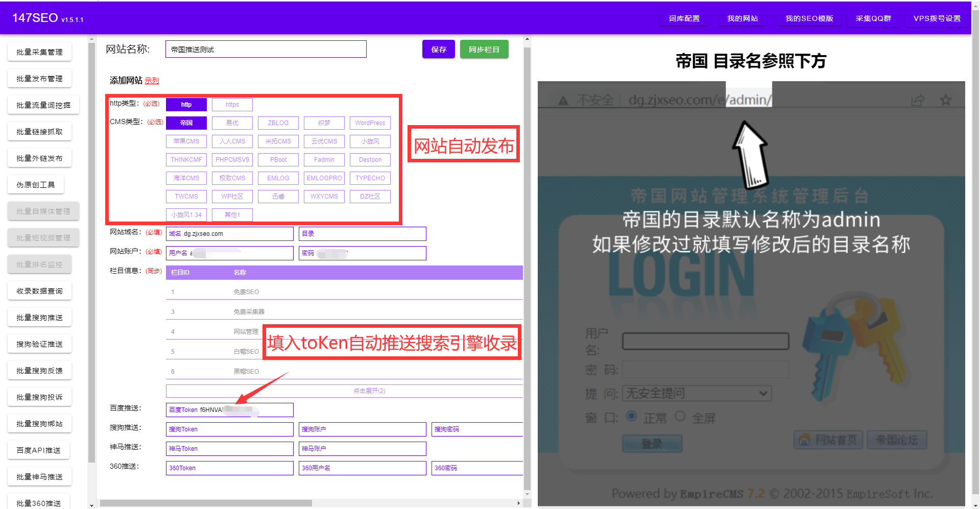Screen dimensions: 980x509
Task: Click the 网站名称 input field
Action: (x=266, y=49)
